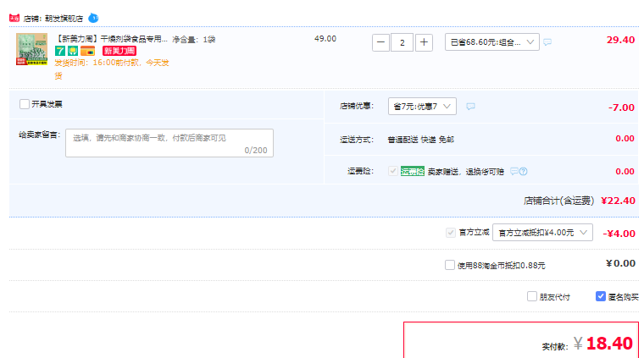Image resolution: width=644 pixels, height=358 pixels.
Task: Click the comment bubble beside shipping insurance text
Action: click(514, 172)
